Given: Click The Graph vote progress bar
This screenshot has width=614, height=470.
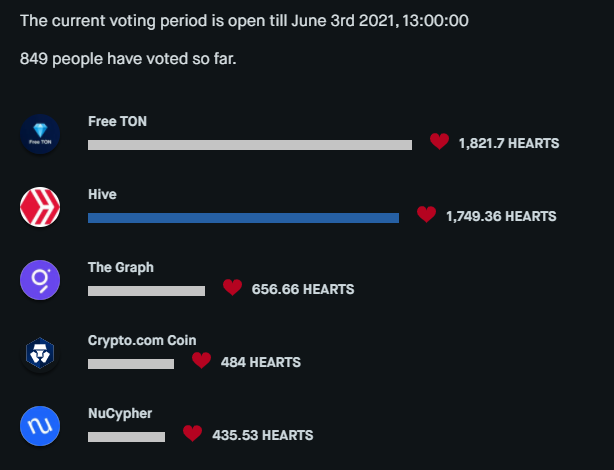Looking at the screenshot, I should click(146, 291).
